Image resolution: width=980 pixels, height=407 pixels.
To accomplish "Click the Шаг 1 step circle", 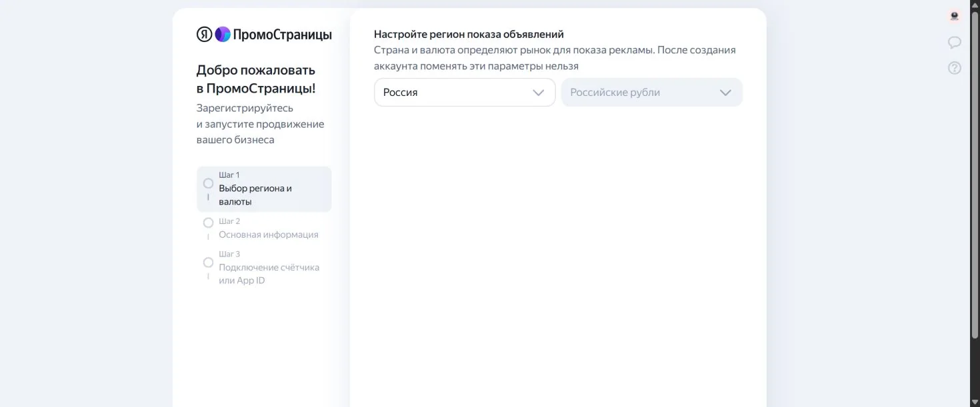I will click(208, 183).
